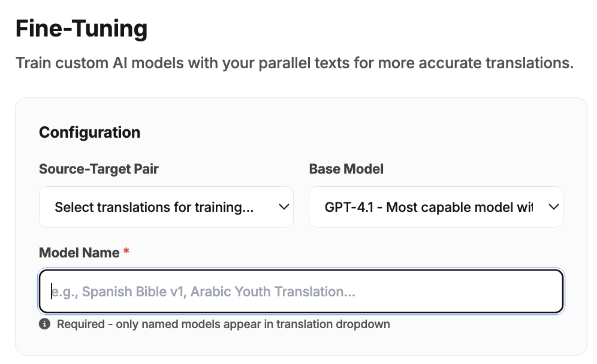
Task: Select translations for training from the pair dropdown
Action: tap(166, 207)
